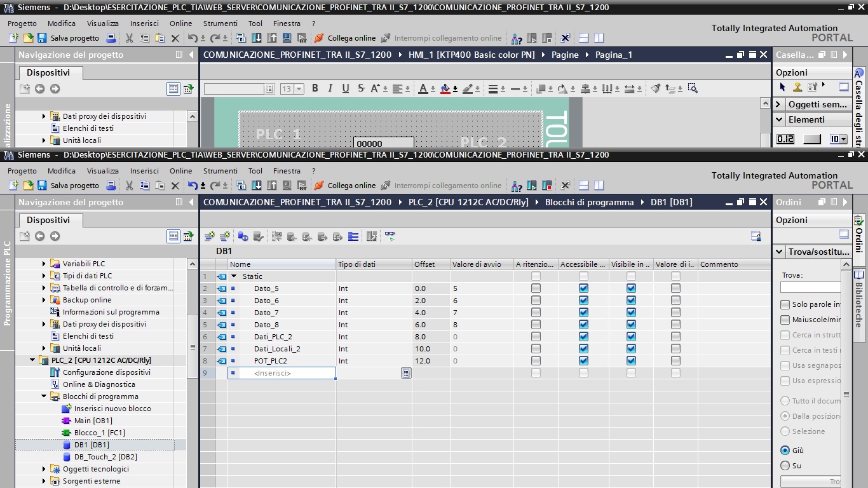Click the open project icon in lower window toolbar
868x488 pixels.
28,186
